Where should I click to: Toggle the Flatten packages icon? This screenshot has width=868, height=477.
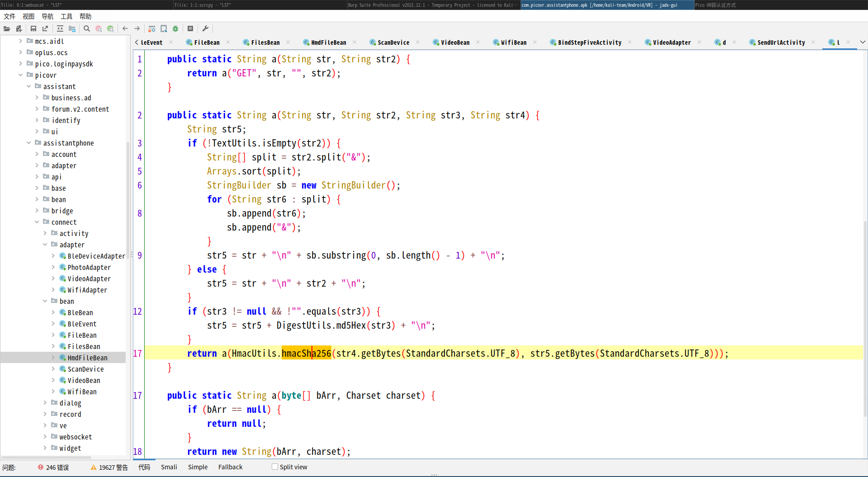point(72,28)
